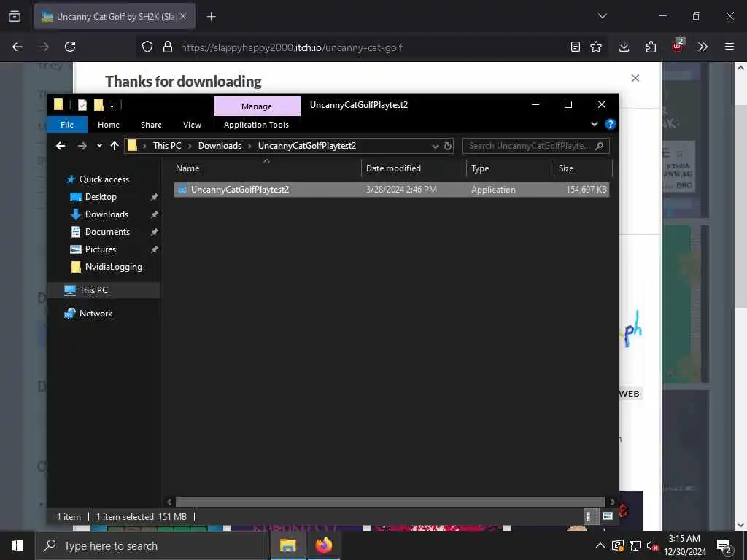
Task: Open a new Firefox tab
Action: coord(211,17)
